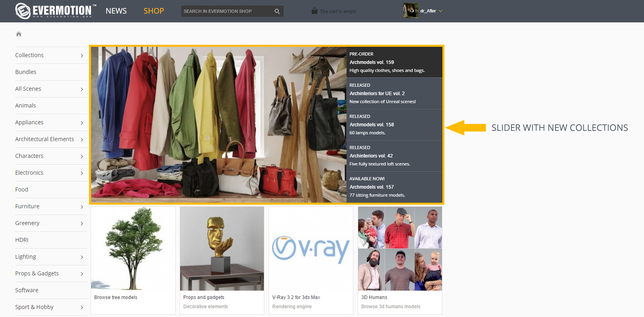The height and width of the screenshot is (317, 644).
Task: Open Sport & Hobby category
Action: click(34, 307)
